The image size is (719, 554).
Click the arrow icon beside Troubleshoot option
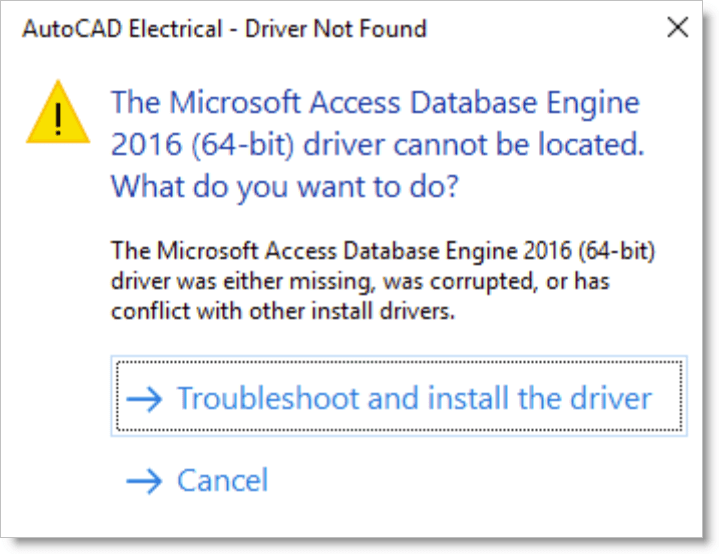pyautogui.click(x=145, y=399)
